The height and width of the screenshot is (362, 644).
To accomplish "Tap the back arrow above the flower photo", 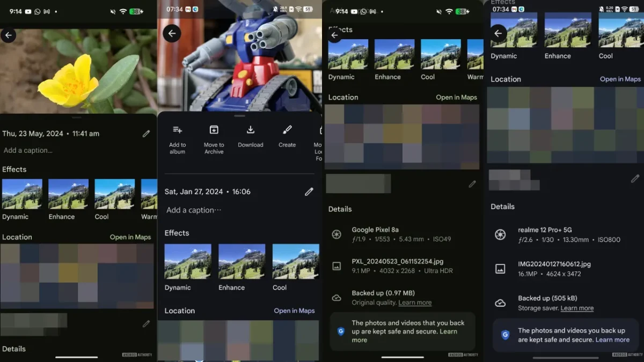I will (9, 35).
